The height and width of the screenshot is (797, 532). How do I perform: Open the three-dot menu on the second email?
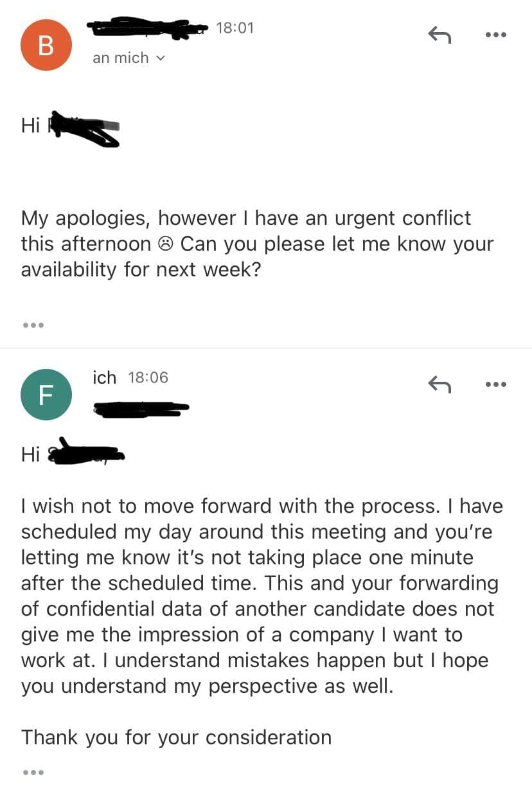coord(495,384)
